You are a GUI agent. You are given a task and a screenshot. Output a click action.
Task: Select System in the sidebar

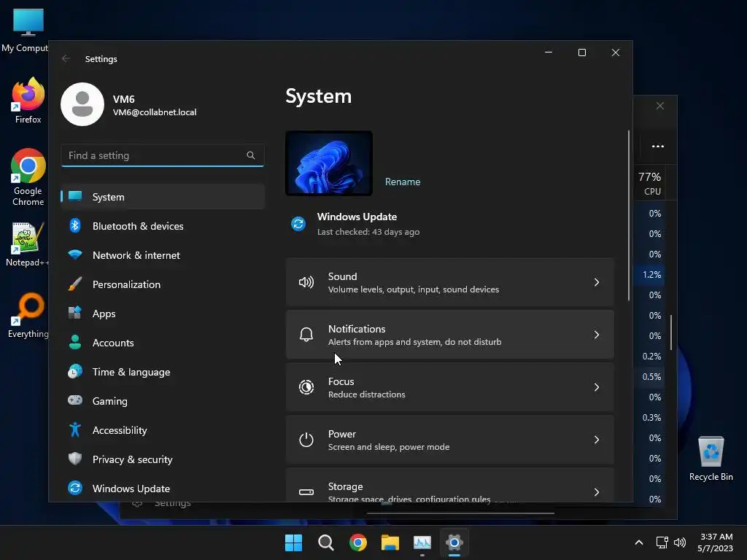click(x=163, y=197)
